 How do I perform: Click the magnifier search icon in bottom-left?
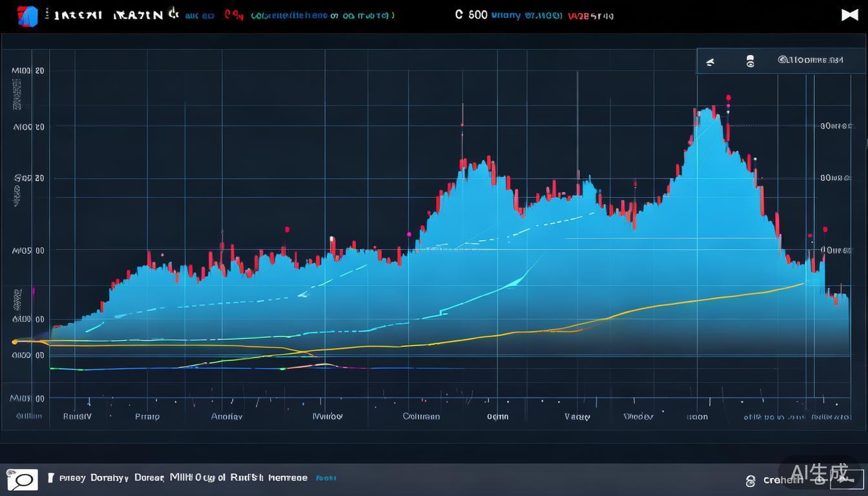[23, 480]
